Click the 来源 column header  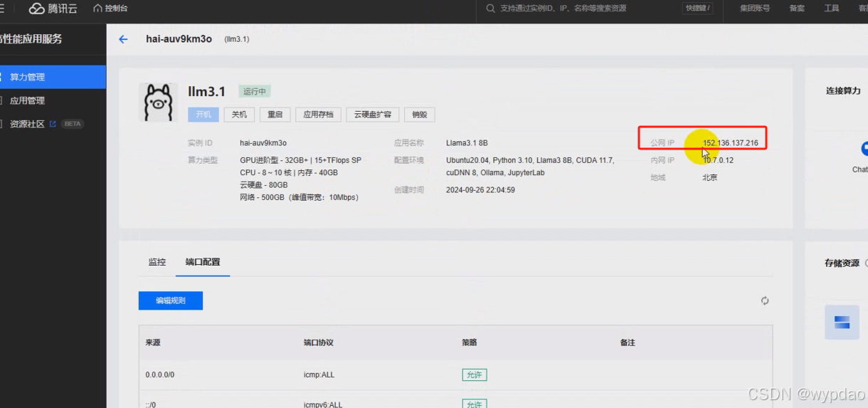click(153, 342)
